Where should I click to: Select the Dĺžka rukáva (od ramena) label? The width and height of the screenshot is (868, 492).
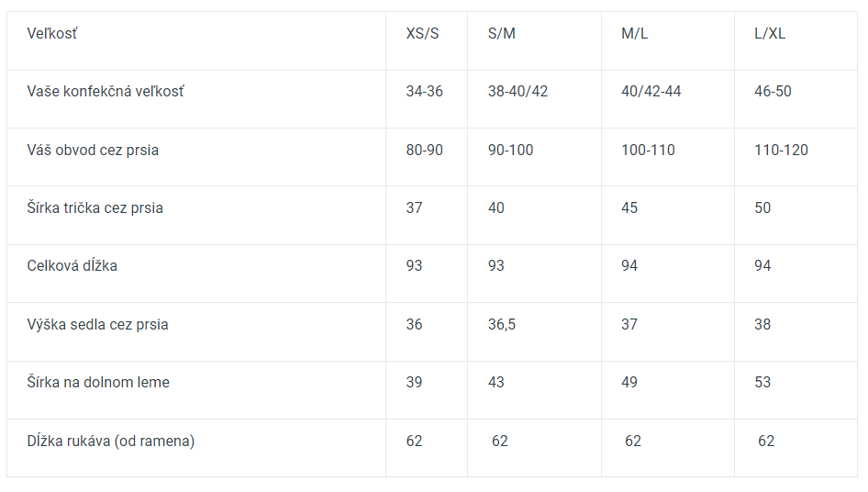(110, 441)
